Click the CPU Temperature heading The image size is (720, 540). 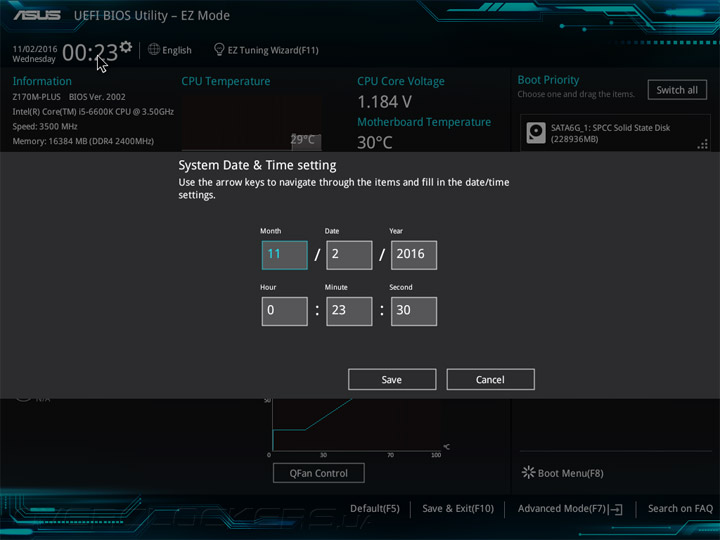click(x=225, y=81)
